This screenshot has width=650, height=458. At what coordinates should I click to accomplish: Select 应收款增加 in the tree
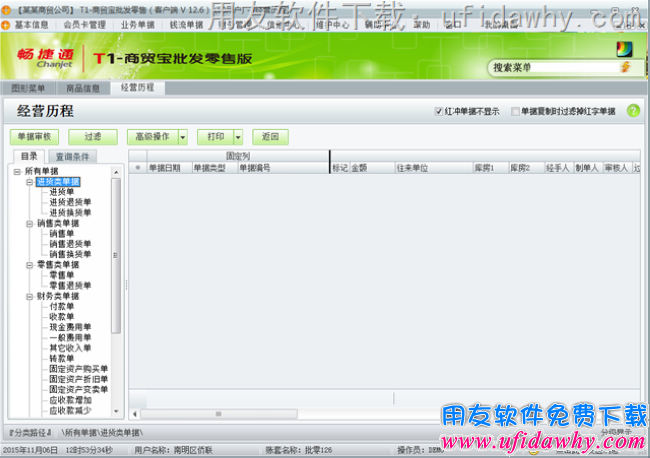70,400
